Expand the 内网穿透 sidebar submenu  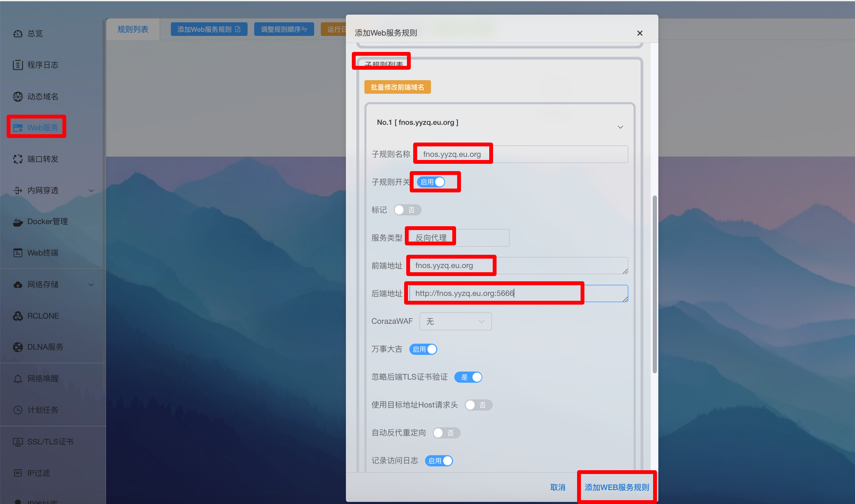91,191
